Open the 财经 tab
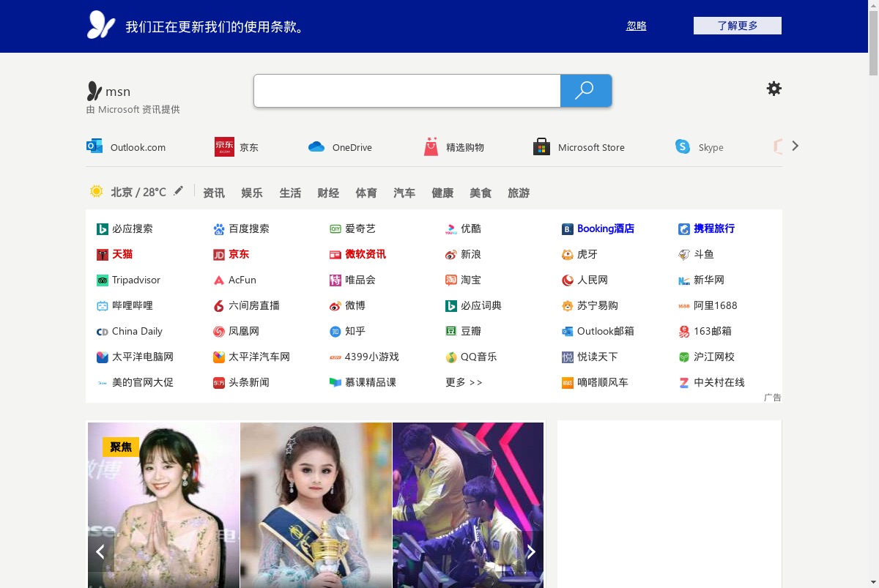 pos(328,193)
